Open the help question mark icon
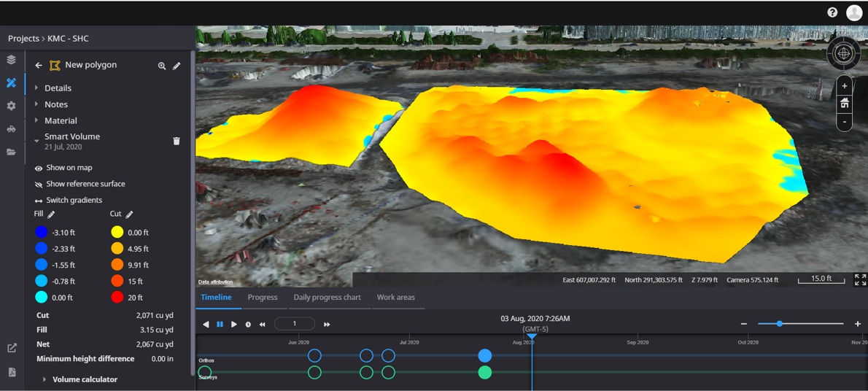 832,12
